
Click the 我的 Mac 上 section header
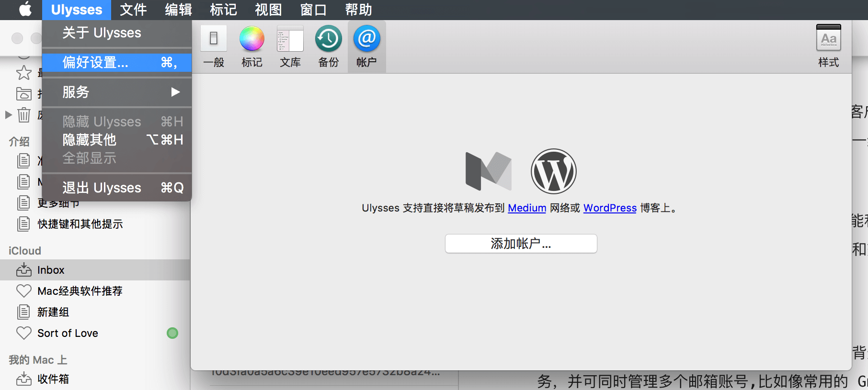pos(38,360)
